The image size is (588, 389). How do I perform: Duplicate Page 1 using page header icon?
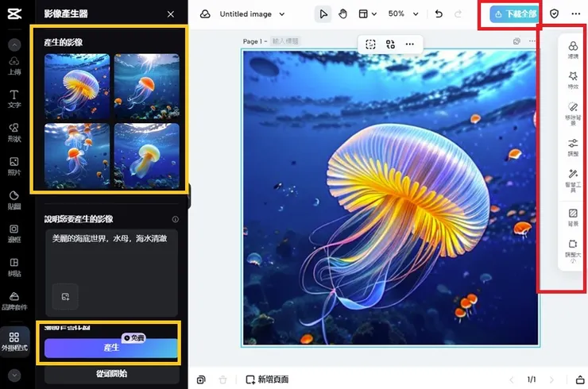[x=516, y=41]
